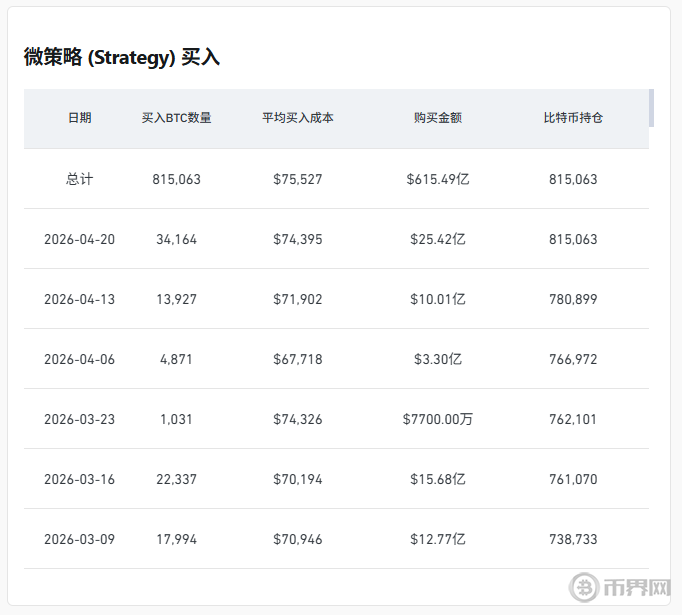Viewport: 682px width, 615px height.
Task: Click purchase amount $10.01亿
Action: (x=438, y=299)
